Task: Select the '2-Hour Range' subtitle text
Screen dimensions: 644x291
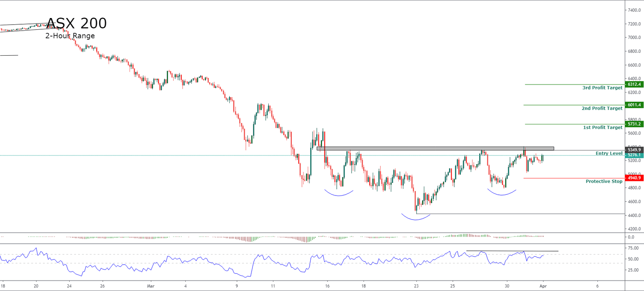Action: [70, 36]
